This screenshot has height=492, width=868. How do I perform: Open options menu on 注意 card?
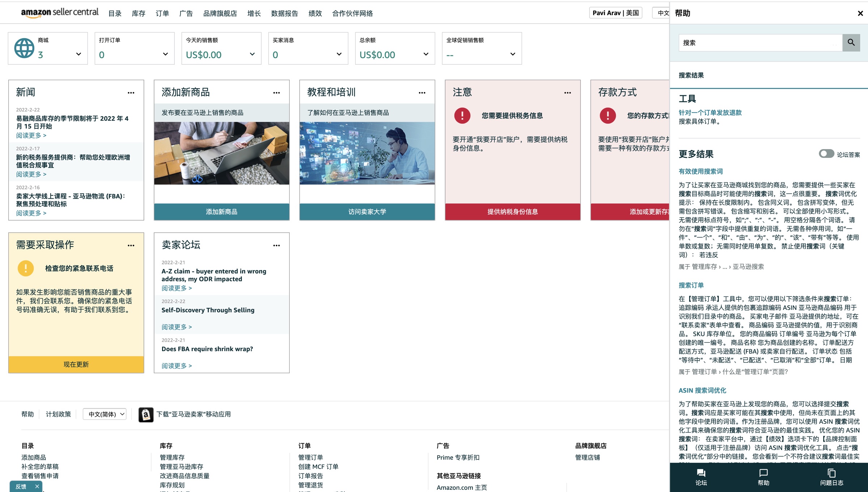568,93
